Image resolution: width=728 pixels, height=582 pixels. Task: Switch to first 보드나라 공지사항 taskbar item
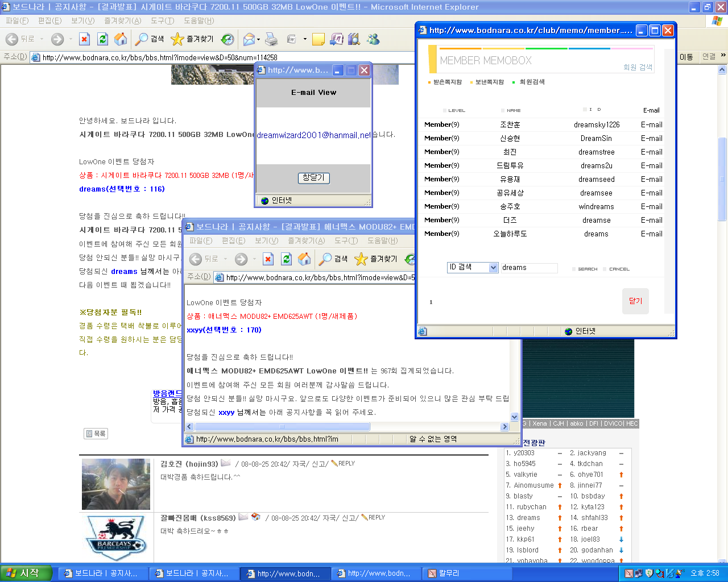[104, 573]
